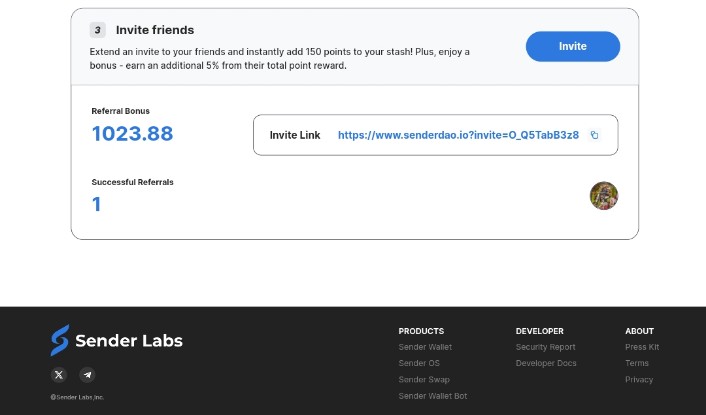Screen dimensions: 706x415
Task: Open the Sender Labs Telegram icon
Action: [87, 374]
